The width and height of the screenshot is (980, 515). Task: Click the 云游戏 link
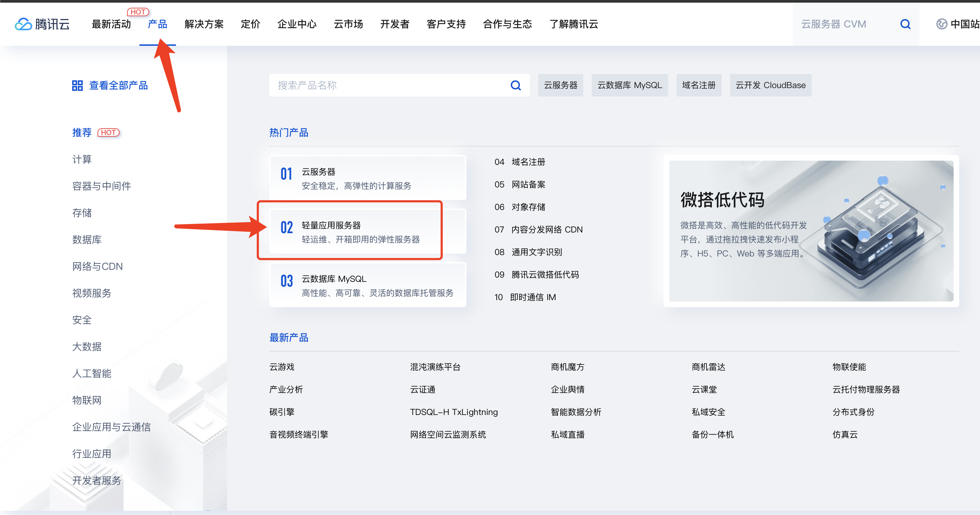[282, 367]
